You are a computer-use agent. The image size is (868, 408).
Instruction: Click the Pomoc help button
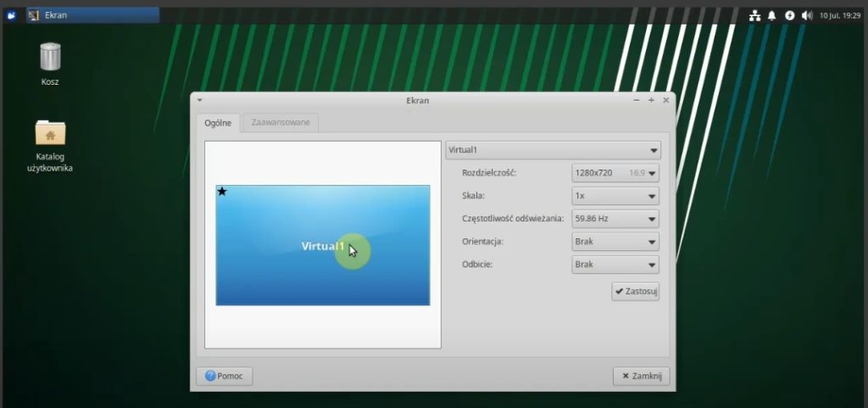pos(224,376)
